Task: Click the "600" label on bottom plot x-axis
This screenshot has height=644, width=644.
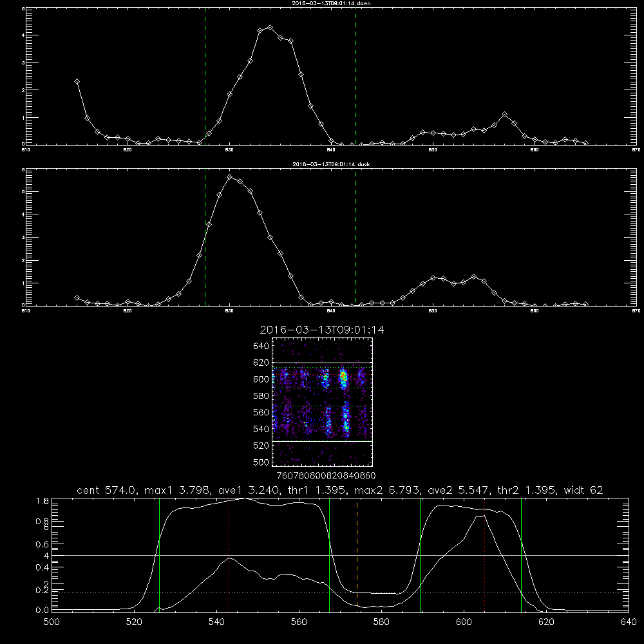Action: click(x=464, y=621)
